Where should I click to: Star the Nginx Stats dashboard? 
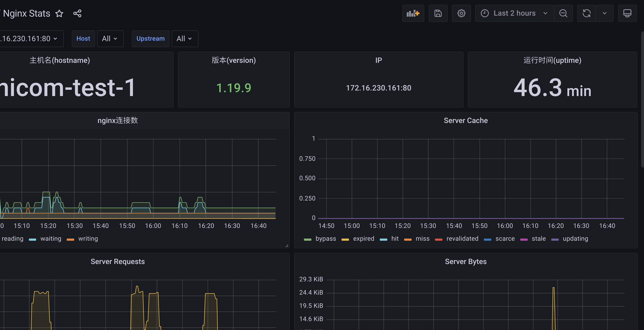(x=59, y=13)
